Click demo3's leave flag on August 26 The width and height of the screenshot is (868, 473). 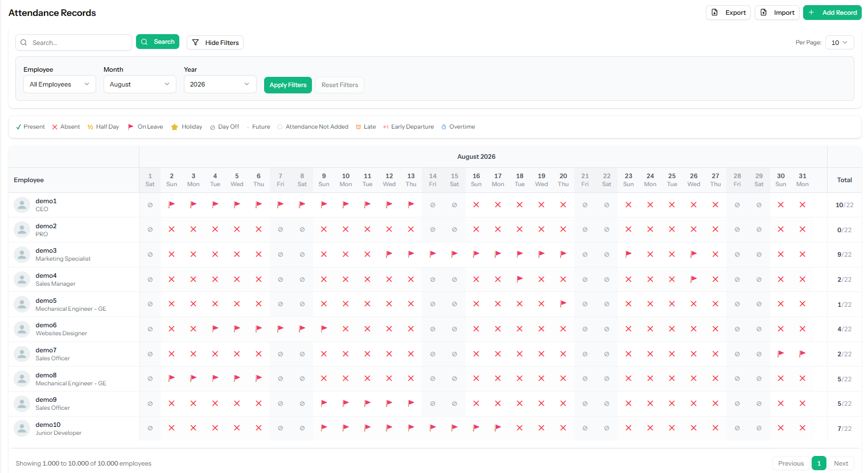pyautogui.click(x=694, y=254)
